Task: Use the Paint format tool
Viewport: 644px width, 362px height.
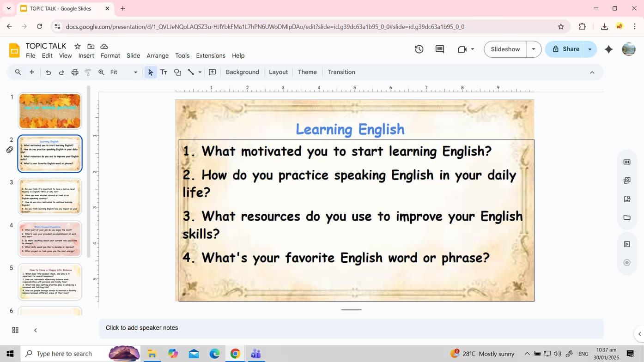Action: pyautogui.click(x=87, y=72)
